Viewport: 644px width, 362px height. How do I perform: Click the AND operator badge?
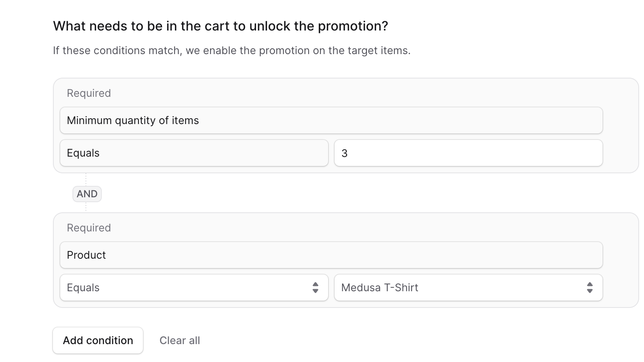[x=87, y=194]
